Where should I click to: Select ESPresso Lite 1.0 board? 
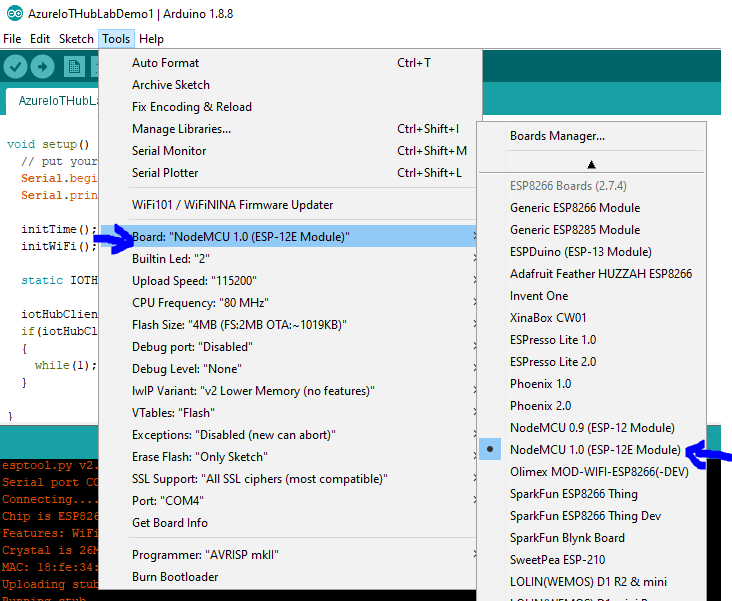click(591, 339)
